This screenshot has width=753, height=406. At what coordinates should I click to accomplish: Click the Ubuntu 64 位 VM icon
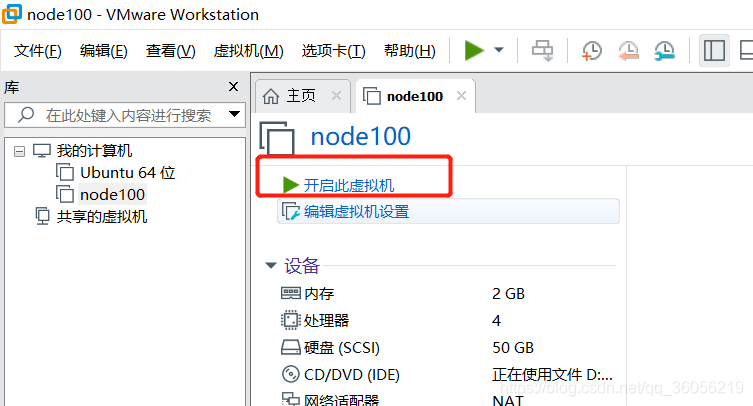click(65, 172)
